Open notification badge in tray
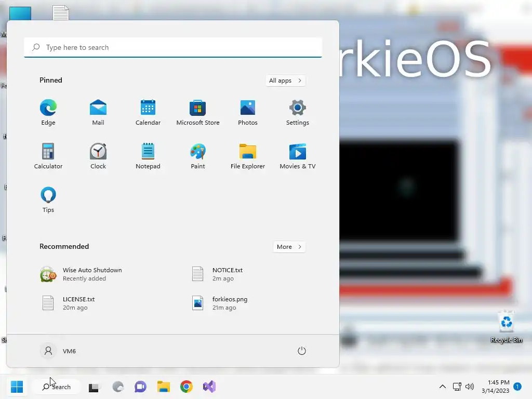This screenshot has width=532, height=399. click(x=517, y=387)
